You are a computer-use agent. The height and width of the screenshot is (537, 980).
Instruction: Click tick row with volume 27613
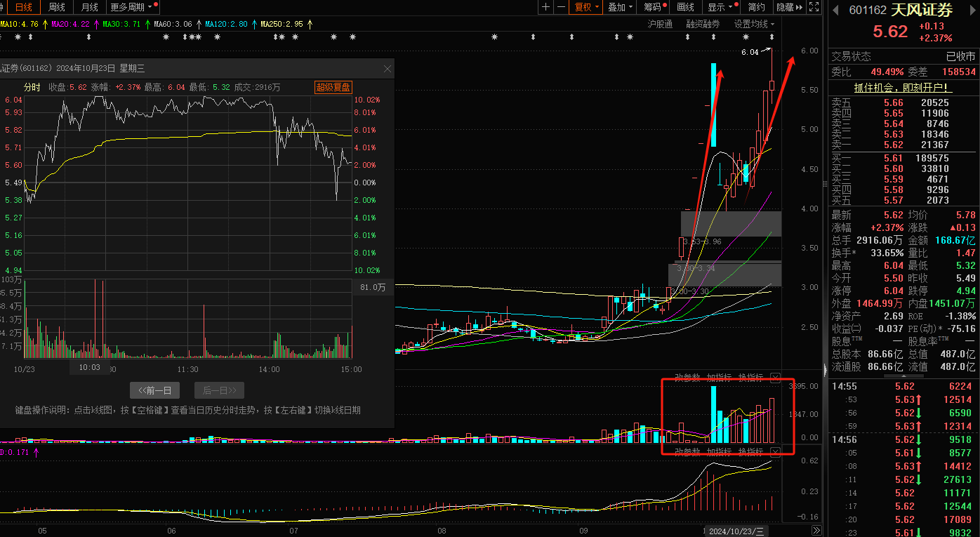click(903, 479)
